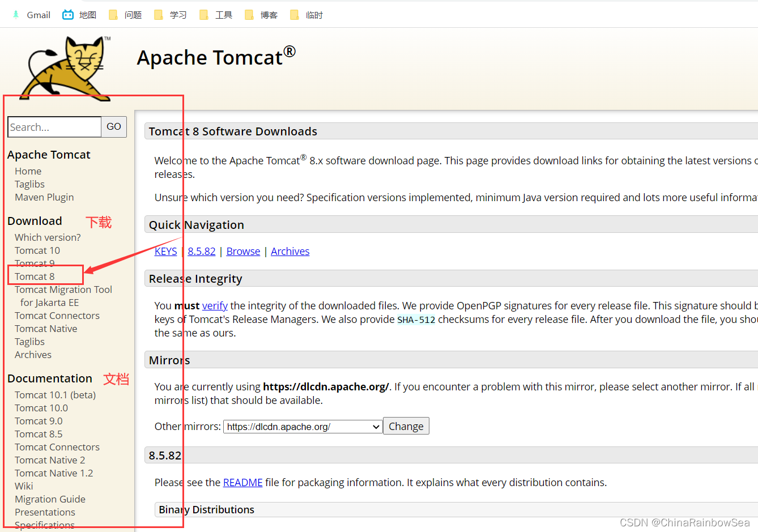The width and height of the screenshot is (758, 532).
Task: Open Tomcat Connectors under Documentation section
Action: (57, 447)
